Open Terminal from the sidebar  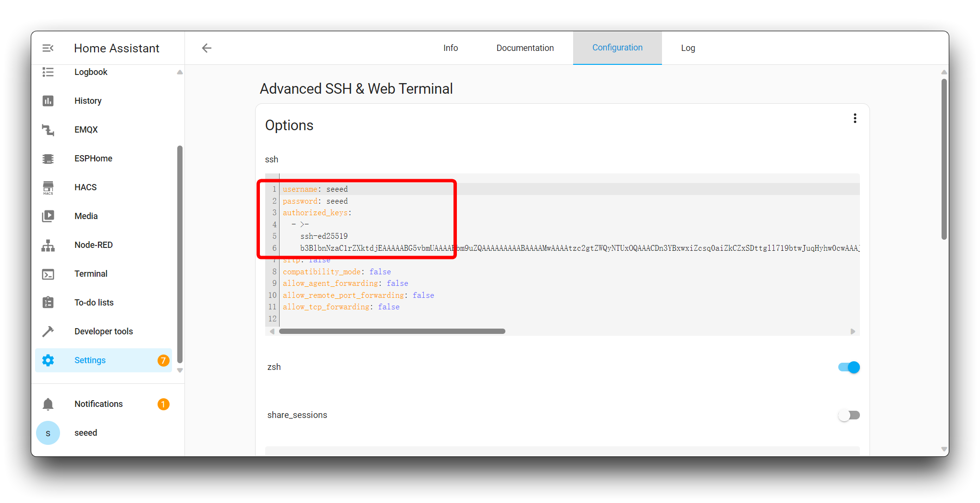pos(103,274)
